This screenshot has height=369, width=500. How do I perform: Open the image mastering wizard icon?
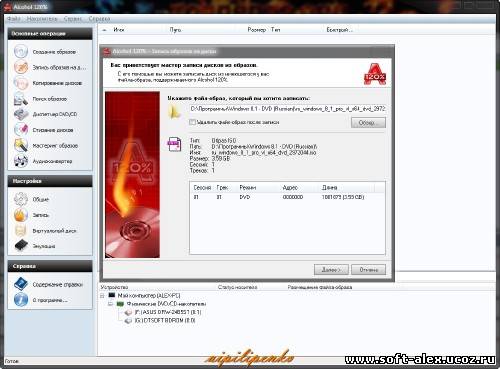click(21, 145)
